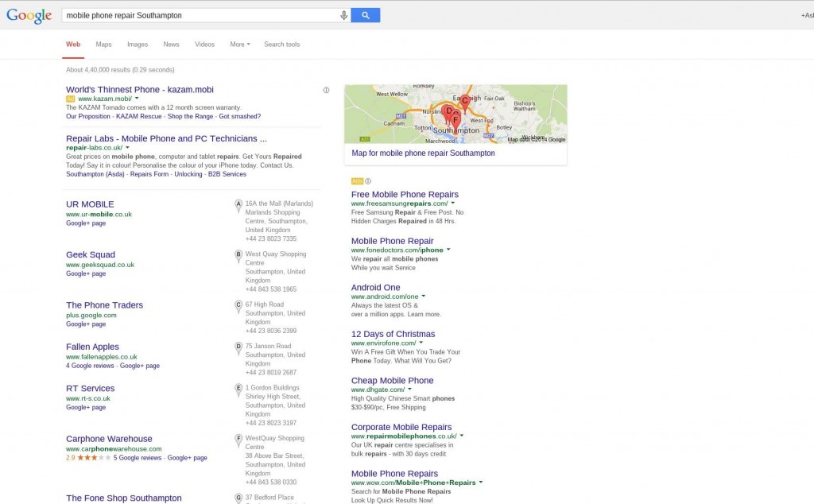Open dropdown arrow next to dhgate.com URL
The image size is (814, 504).
409,390
